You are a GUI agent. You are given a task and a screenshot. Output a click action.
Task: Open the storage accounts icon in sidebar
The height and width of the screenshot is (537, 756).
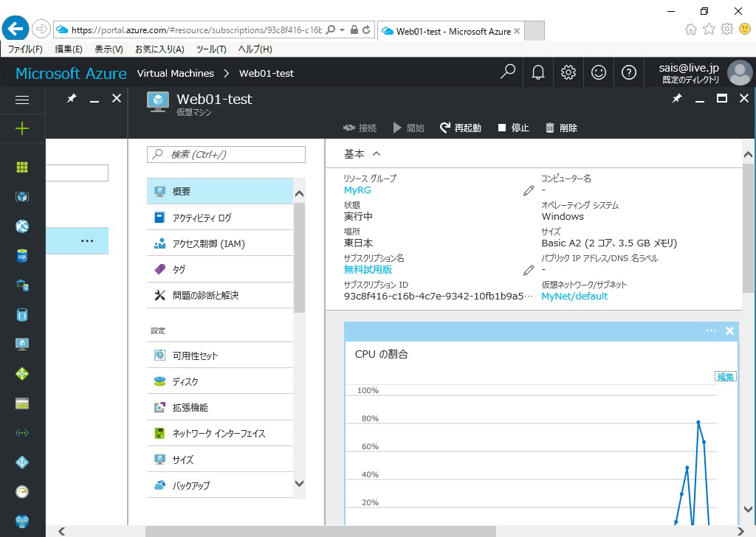point(22,403)
